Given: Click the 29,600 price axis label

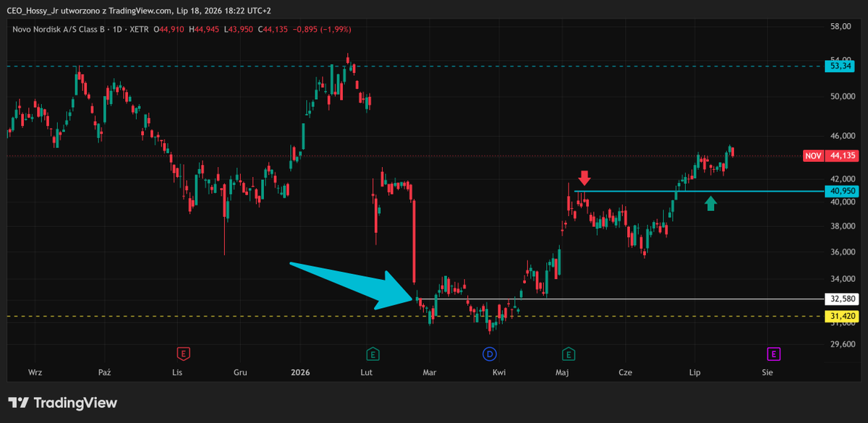Looking at the screenshot, I should click(x=841, y=344).
